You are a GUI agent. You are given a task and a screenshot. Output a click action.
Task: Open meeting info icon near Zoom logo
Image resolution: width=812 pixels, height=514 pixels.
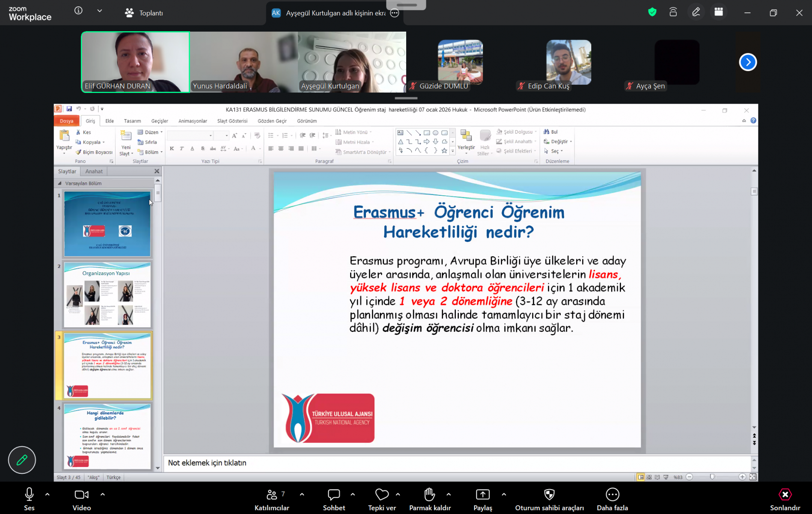pyautogui.click(x=78, y=11)
